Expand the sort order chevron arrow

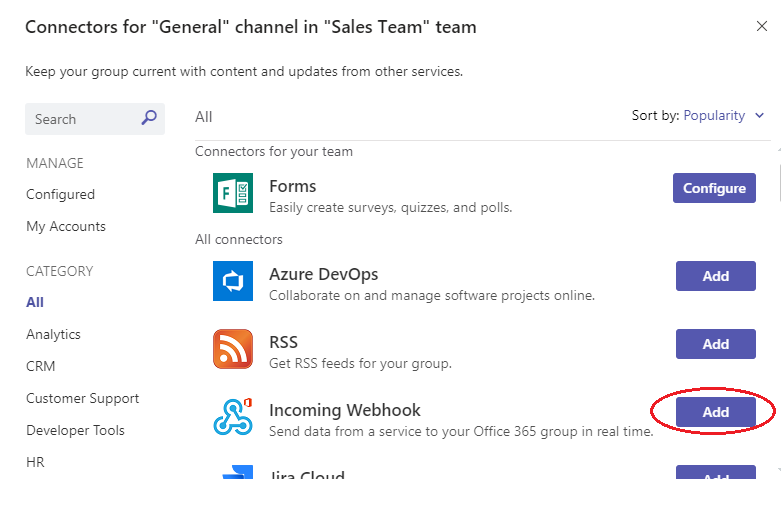pyautogui.click(x=760, y=116)
